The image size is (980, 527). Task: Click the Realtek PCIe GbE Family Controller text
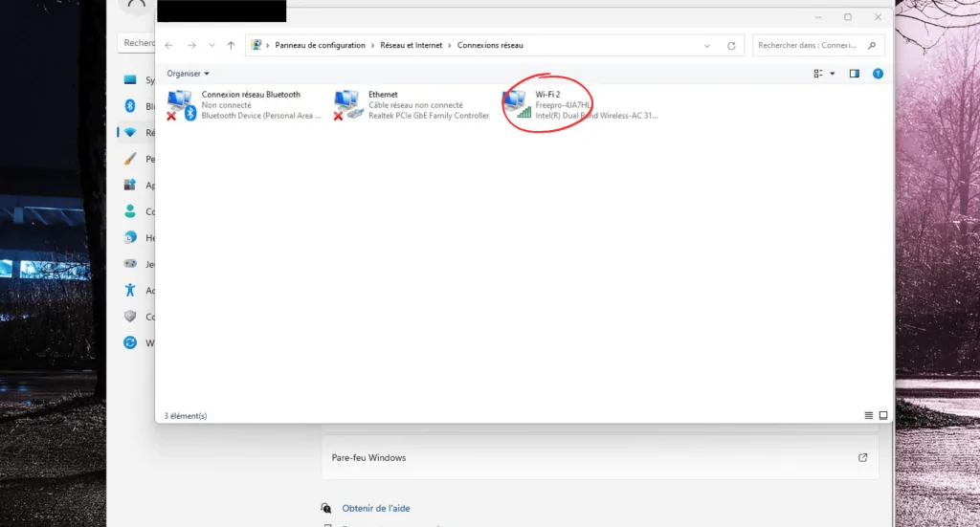429,116
